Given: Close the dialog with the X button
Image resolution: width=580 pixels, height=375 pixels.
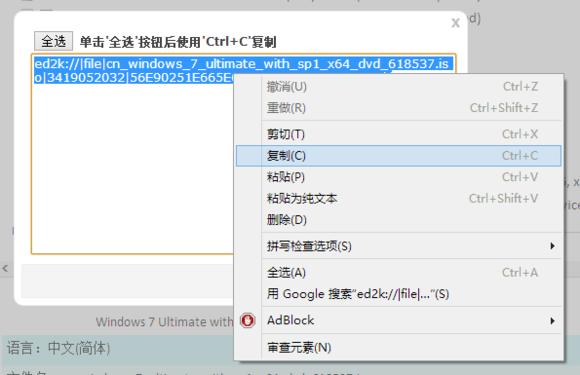Looking at the screenshot, I should tap(455, 23).
